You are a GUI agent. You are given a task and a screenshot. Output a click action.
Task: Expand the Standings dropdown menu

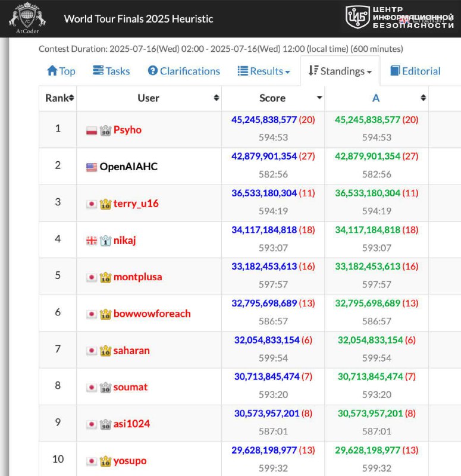pos(340,71)
